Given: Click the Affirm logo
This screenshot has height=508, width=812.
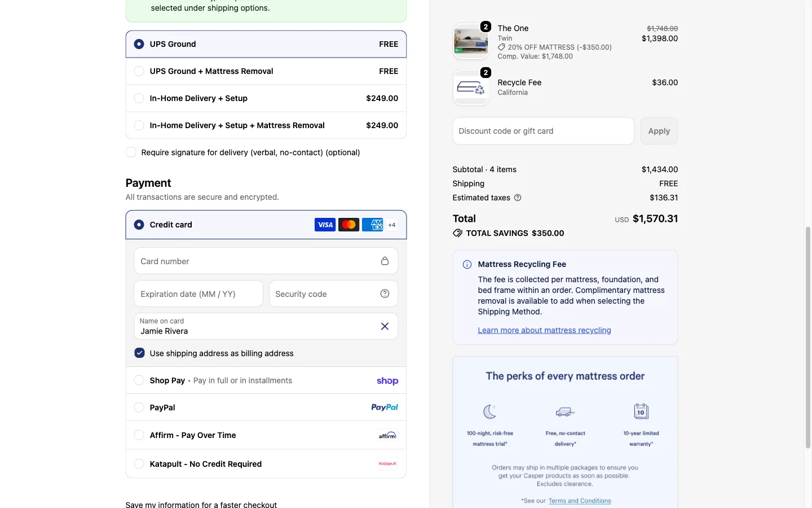Looking at the screenshot, I should [387, 435].
